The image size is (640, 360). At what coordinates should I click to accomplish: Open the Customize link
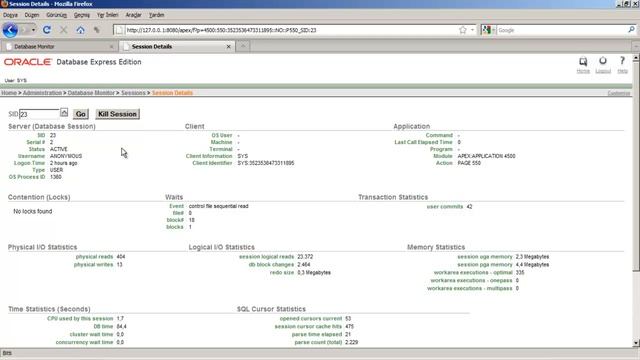[619, 93]
